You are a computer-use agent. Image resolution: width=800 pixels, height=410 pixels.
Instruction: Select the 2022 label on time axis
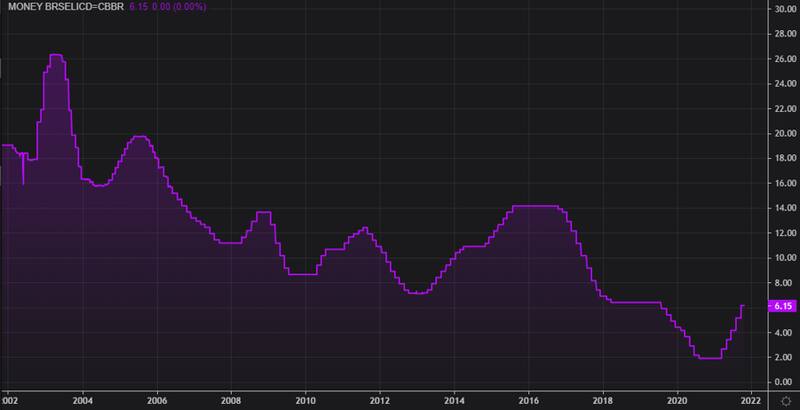pyautogui.click(x=751, y=399)
